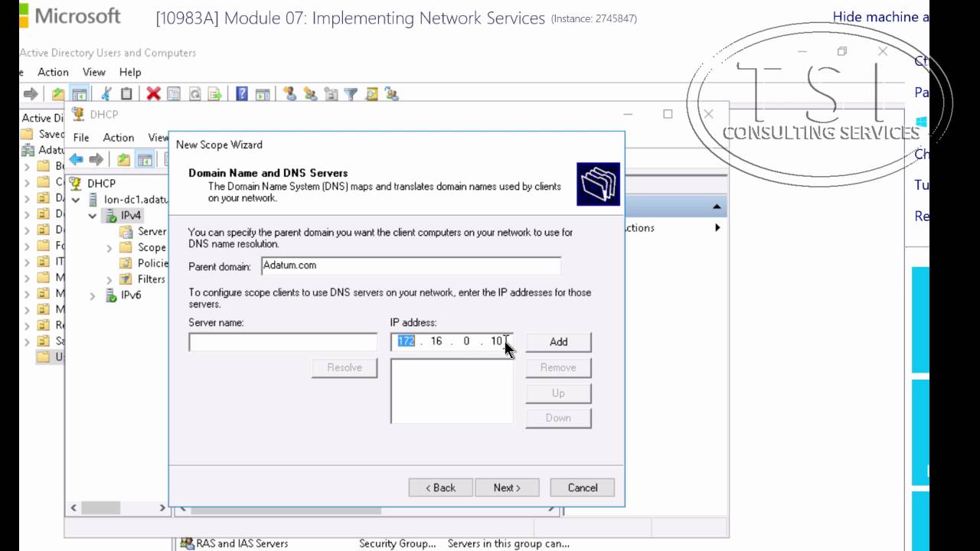Click the Add button for IP address
Screen dimensions: 980x551
coord(558,342)
